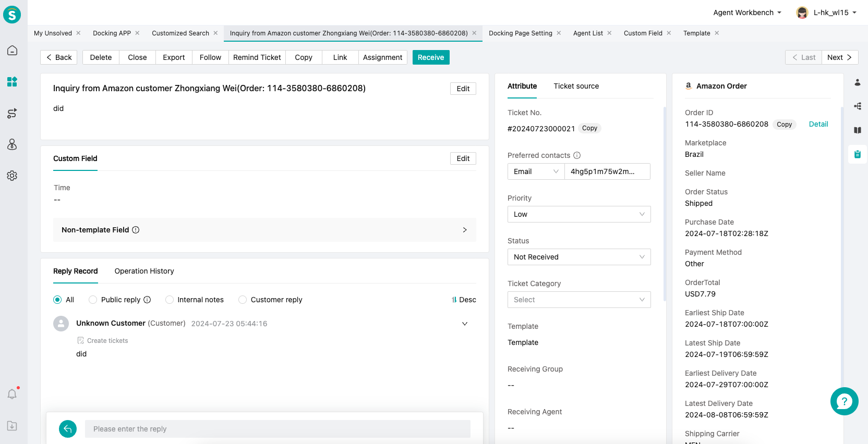The image size is (868, 444).
Task: Click the info icon beside Non-template Field
Action: (x=136, y=230)
